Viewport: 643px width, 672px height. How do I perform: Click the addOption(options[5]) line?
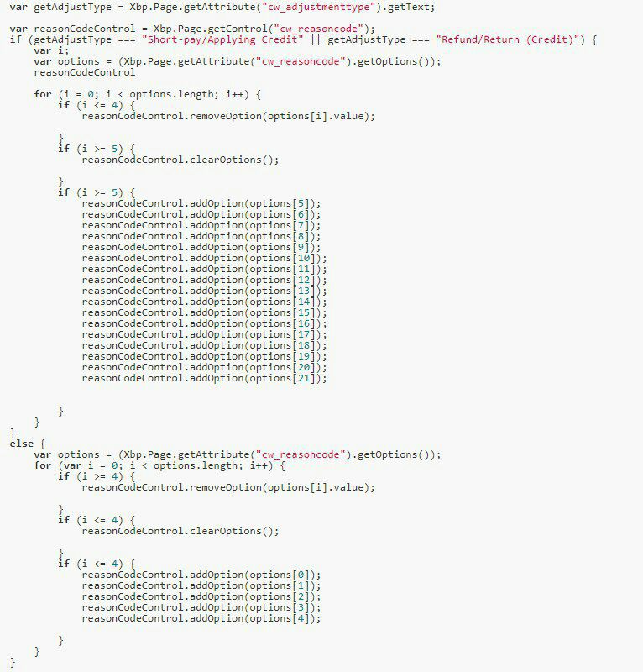point(201,203)
